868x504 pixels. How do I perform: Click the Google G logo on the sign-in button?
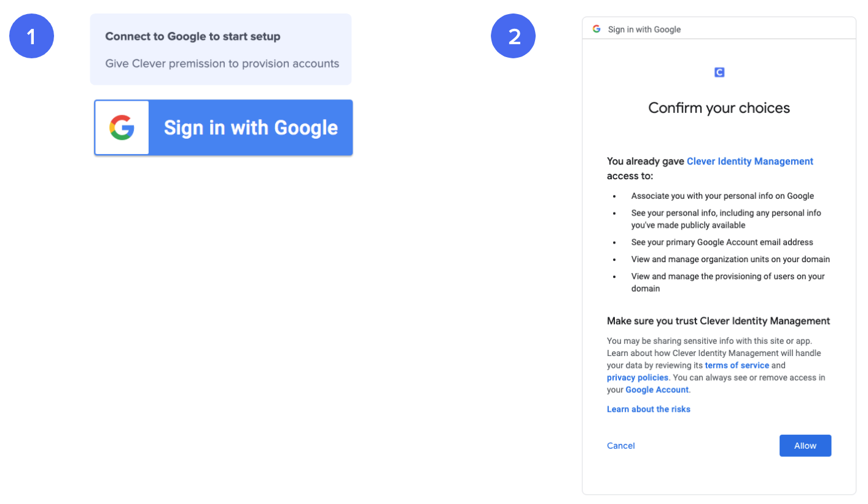click(122, 128)
